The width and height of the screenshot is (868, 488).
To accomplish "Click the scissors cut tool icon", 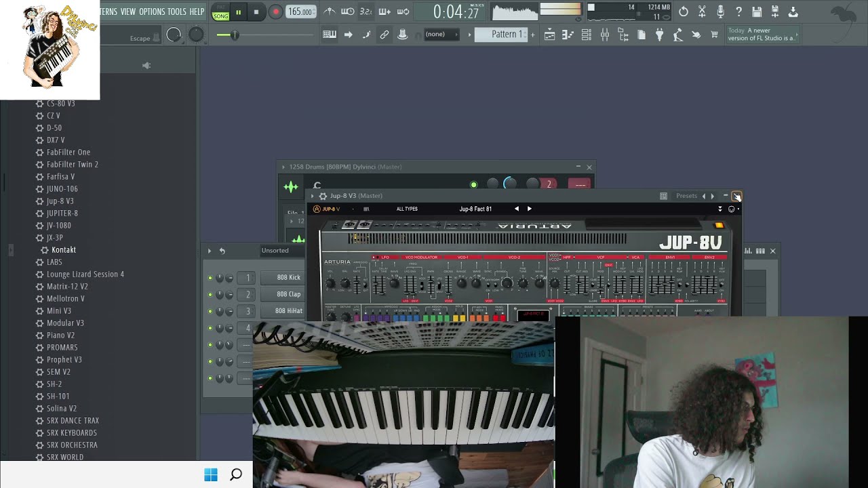I will [x=702, y=12].
